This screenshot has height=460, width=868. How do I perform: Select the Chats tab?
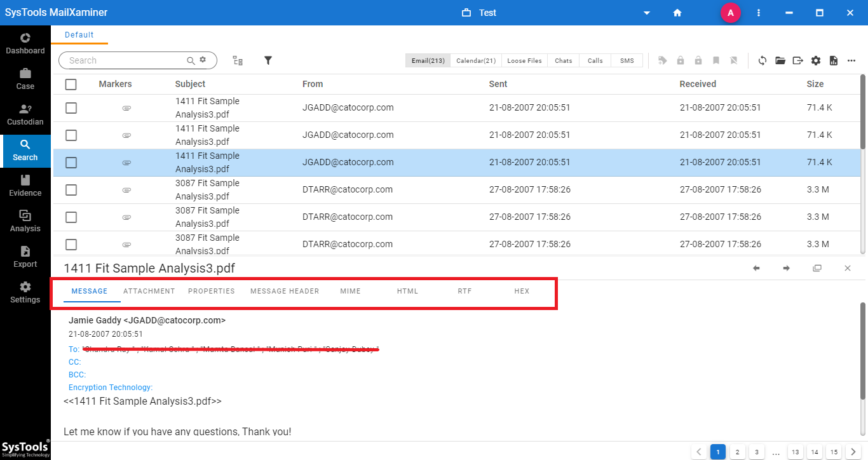(x=563, y=60)
